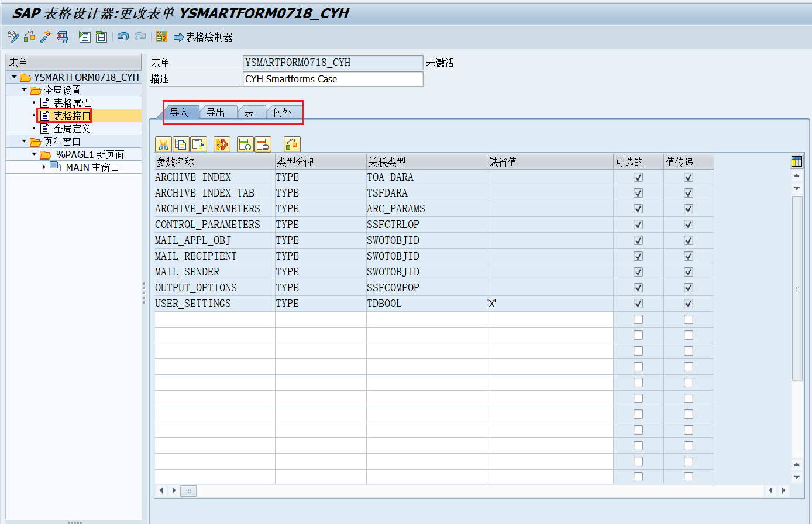Click the activate magic wand icon
This screenshot has height=524, width=812.
tap(46, 37)
